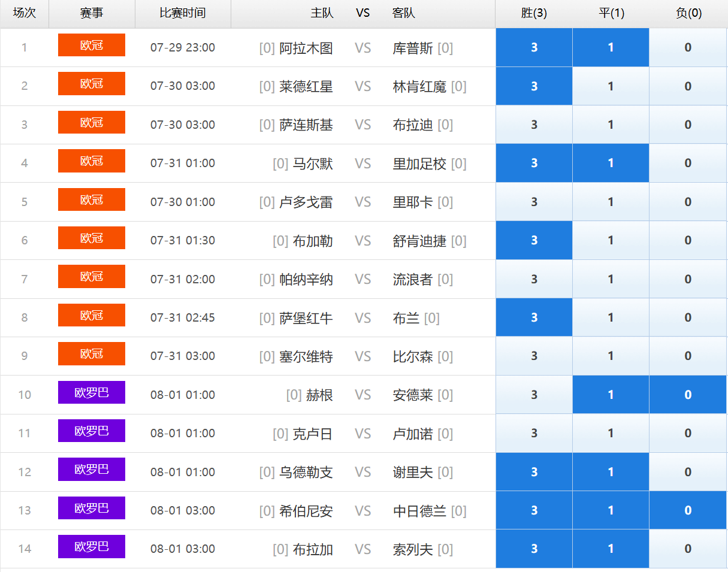Viewport: 728px width, 572px height.
Task: Select loss (0) for 萨连斯基 vs 布拉迪
Action: click(688, 125)
